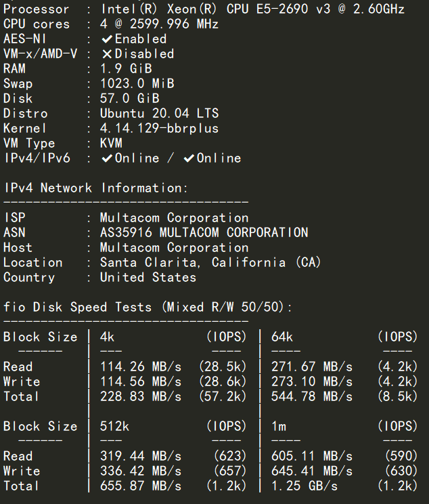The image size is (429, 504).
Task: Click the IPv4 Network Information heading
Action: pos(96,188)
